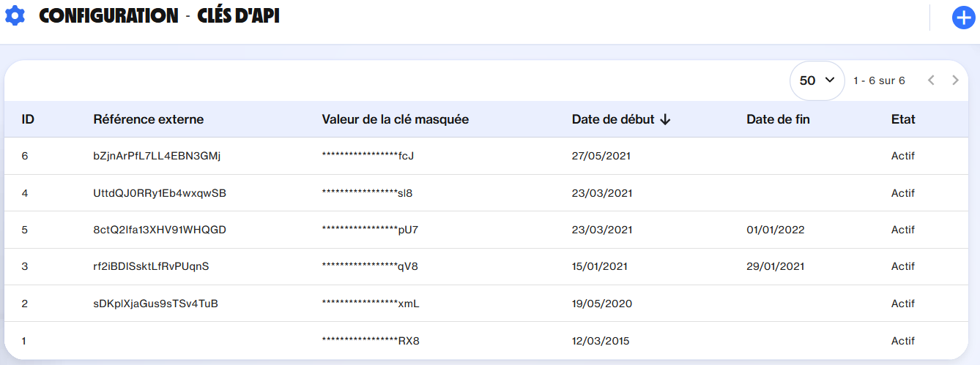
Task: Select the key starting 19/05/2020
Action: [x=601, y=304]
